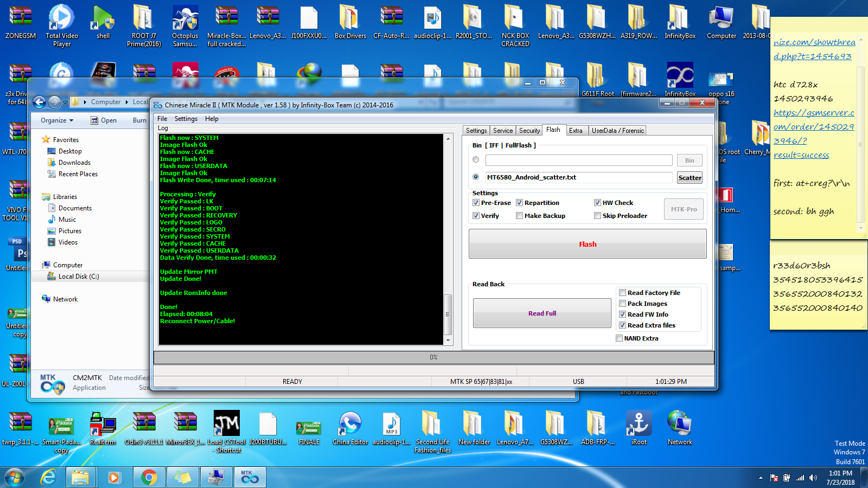The image size is (868, 488).
Task: Toggle the Pre-Erase checkbox
Action: click(476, 203)
